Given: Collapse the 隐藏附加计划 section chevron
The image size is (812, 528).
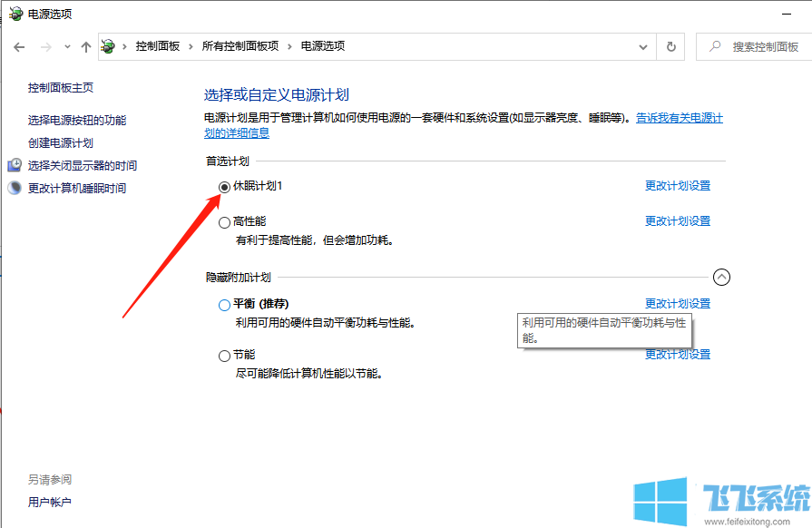Looking at the screenshot, I should click(x=722, y=277).
